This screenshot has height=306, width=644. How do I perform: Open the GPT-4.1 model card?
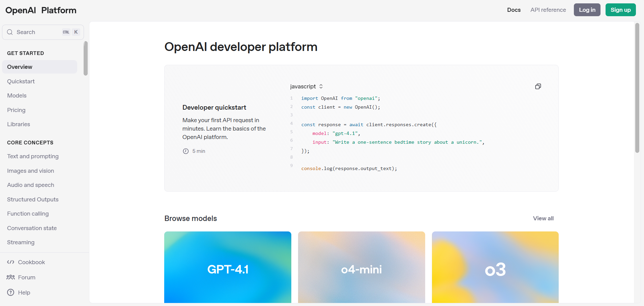pyautogui.click(x=228, y=267)
